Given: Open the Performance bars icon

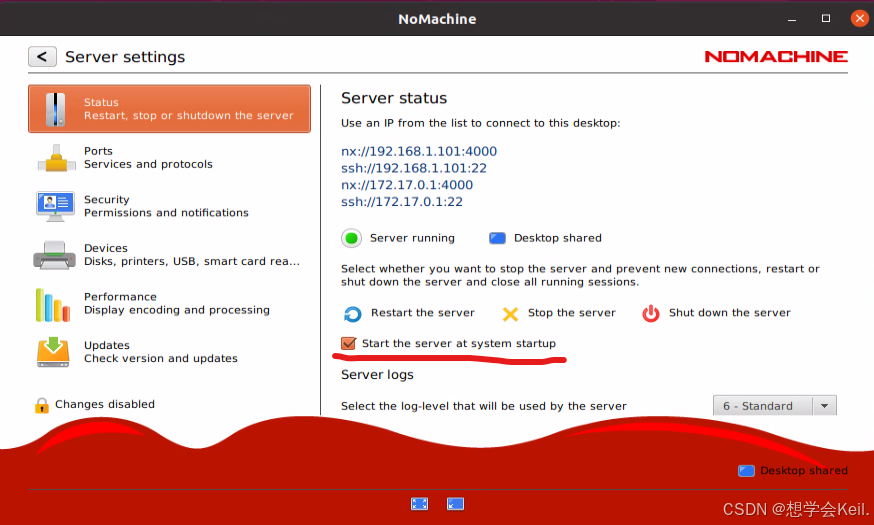Looking at the screenshot, I should tap(52, 305).
